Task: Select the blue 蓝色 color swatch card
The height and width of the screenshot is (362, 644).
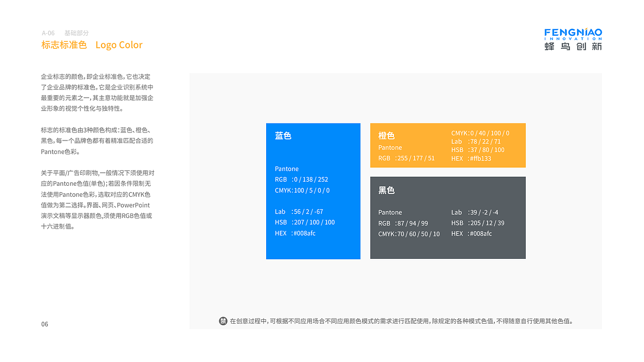Action: (313, 191)
